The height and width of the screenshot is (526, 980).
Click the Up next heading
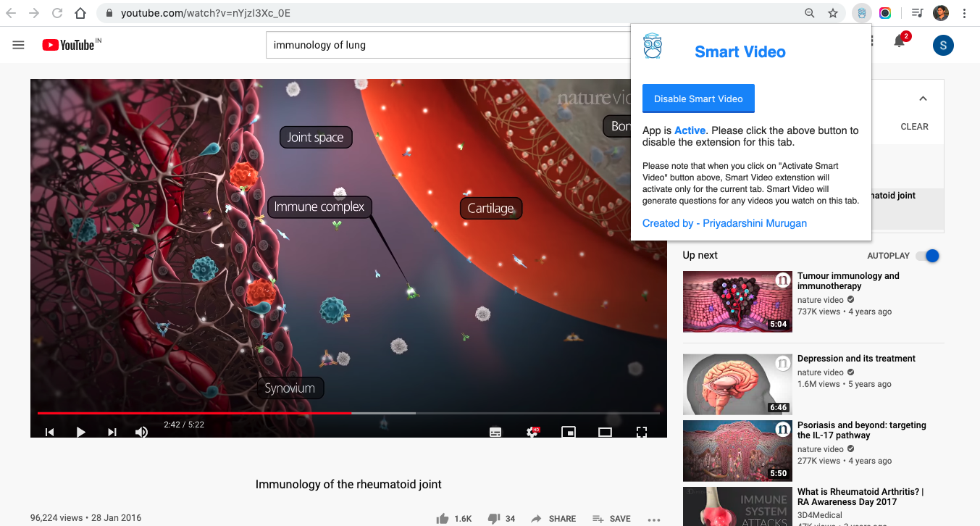[x=700, y=255]
